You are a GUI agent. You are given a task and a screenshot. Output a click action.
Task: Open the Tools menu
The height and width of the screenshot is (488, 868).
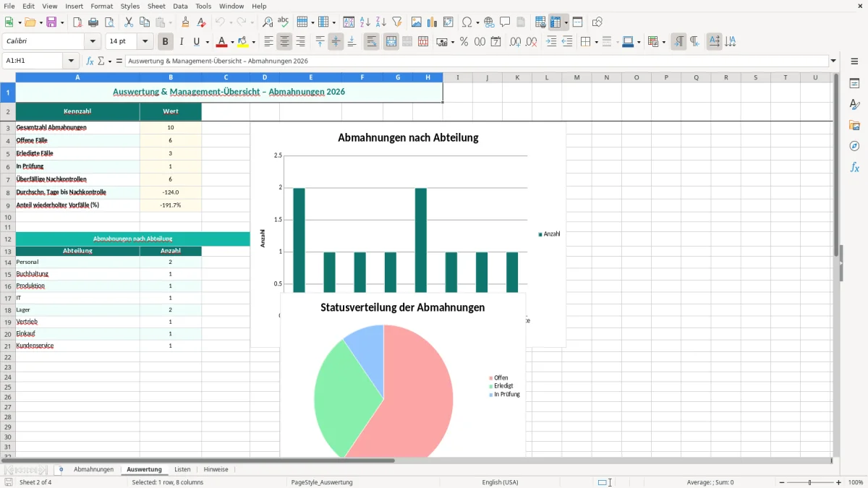pyautogui.click(x=203, y=6)
